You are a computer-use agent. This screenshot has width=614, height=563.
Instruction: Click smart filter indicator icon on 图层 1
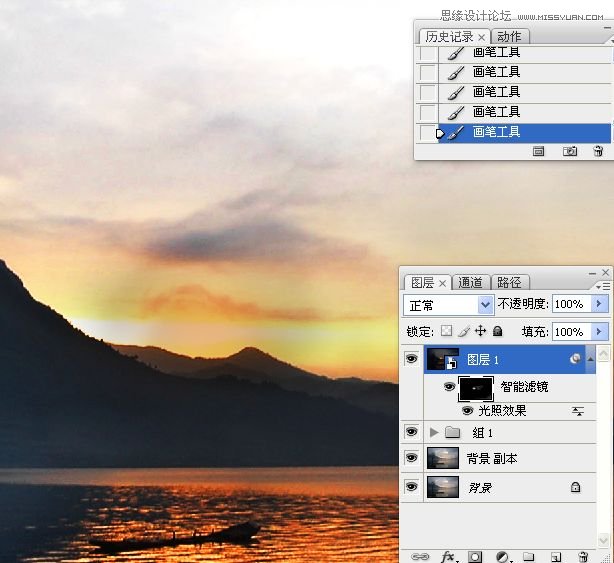575,359
